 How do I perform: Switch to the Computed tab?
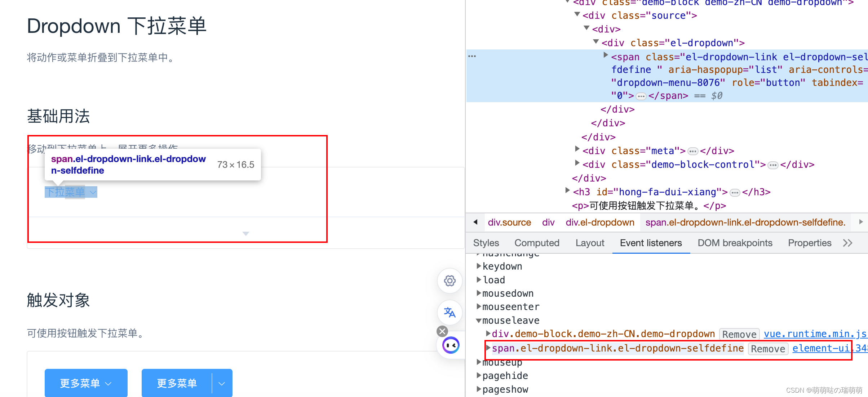[537, 243]
